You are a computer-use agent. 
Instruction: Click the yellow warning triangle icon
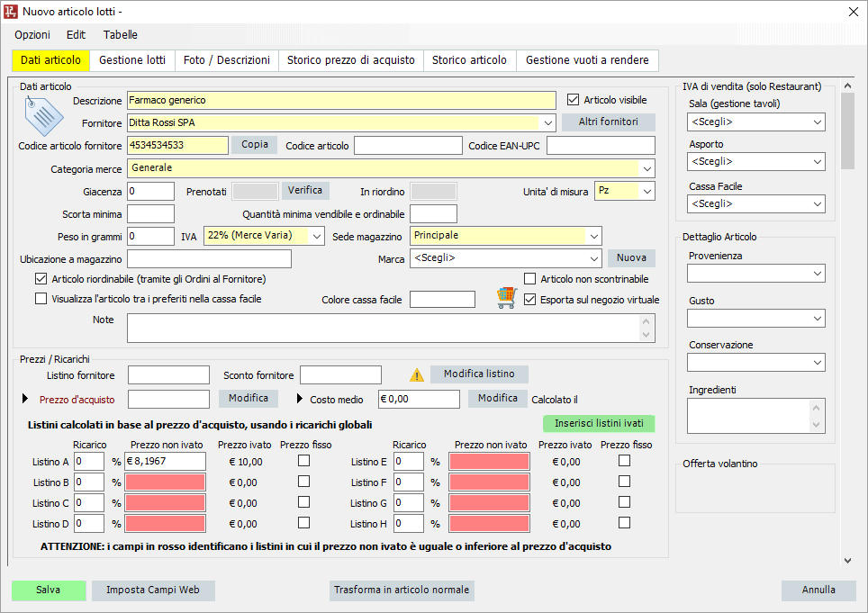(x=417, y=375)
